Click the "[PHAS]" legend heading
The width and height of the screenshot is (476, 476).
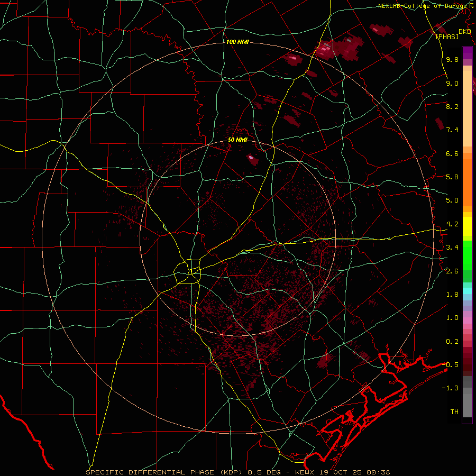tap(447, 36)
